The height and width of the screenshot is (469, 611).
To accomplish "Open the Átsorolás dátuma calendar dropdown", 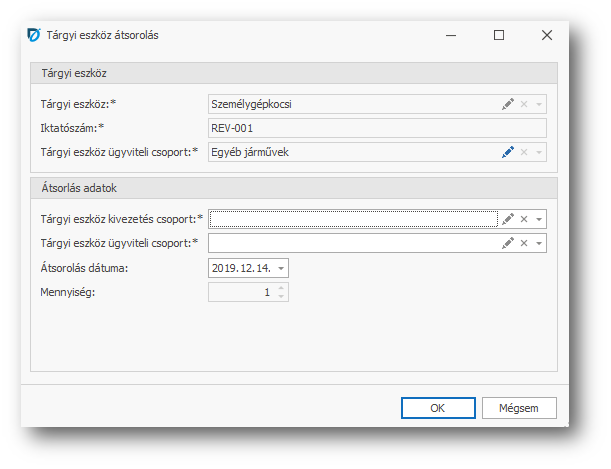I will point(281,268).
